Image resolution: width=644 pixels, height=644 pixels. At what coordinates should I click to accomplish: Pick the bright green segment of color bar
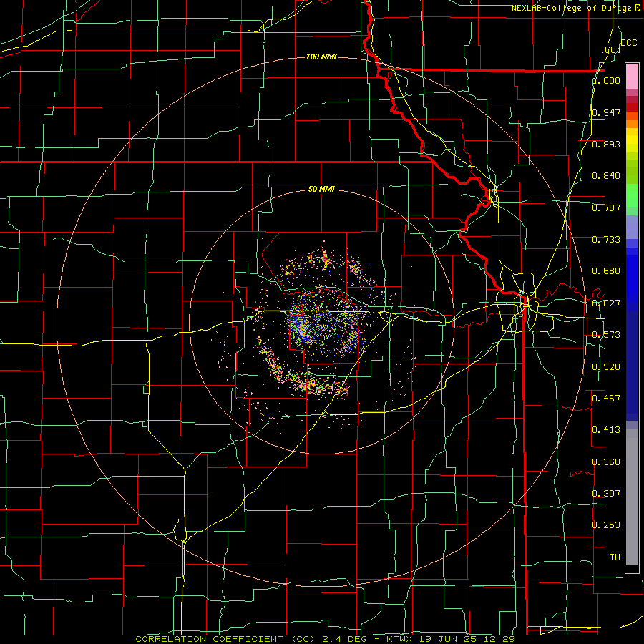point(632,195)
